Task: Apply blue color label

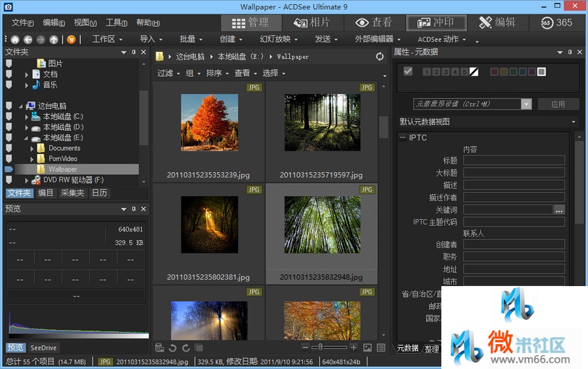Action: tap(522, 72)
